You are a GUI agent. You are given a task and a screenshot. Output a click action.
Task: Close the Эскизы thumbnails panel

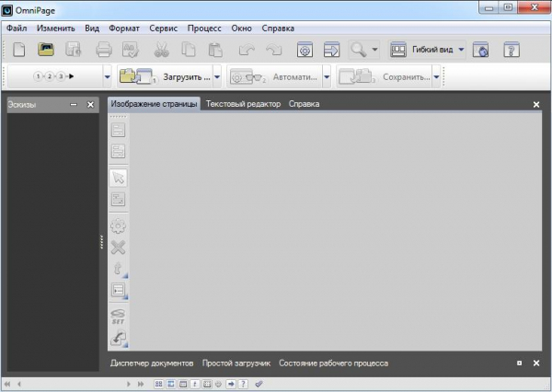(x=90, y=105)
